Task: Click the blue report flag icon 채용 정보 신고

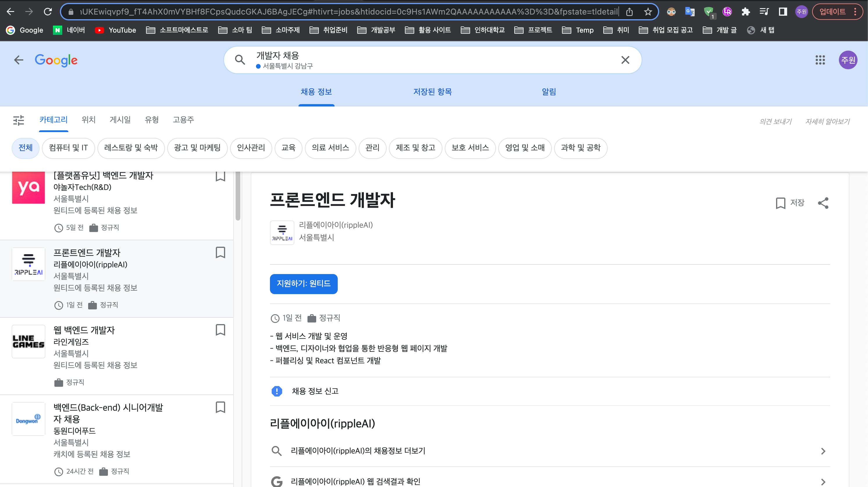Action: click(x=277, y=391)
